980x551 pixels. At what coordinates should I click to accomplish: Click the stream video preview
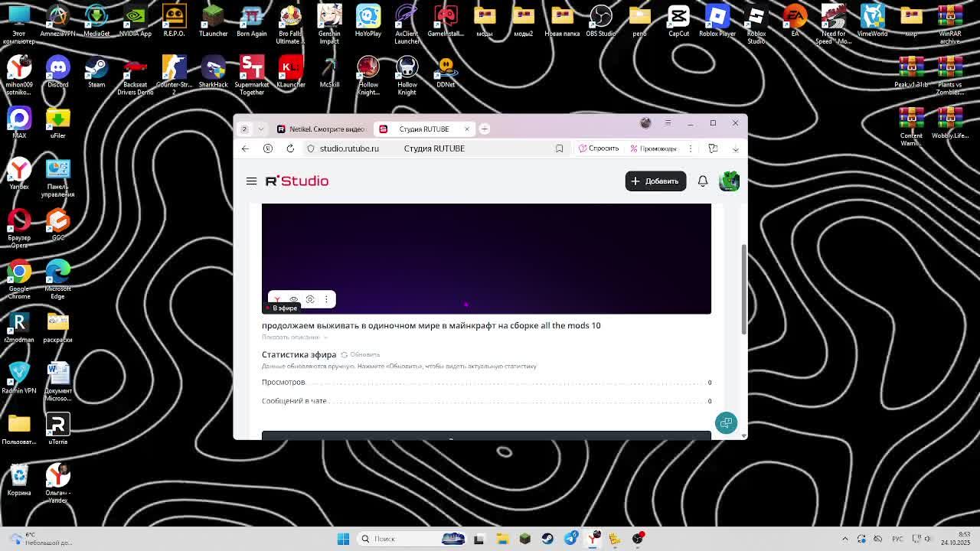[x=486, y=259]
